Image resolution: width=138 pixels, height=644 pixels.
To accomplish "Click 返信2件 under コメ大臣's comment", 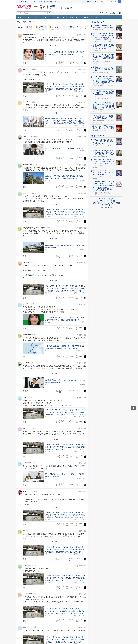I will point(26,391).
